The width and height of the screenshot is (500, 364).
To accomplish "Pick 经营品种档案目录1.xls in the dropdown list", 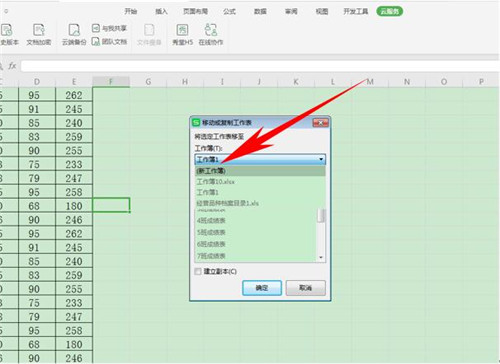I will tap(260, 203).
